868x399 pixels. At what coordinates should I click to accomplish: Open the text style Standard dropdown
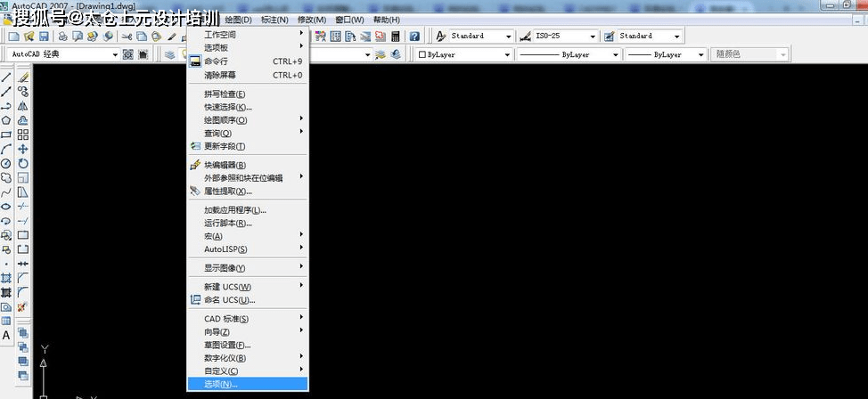[509, 37]
